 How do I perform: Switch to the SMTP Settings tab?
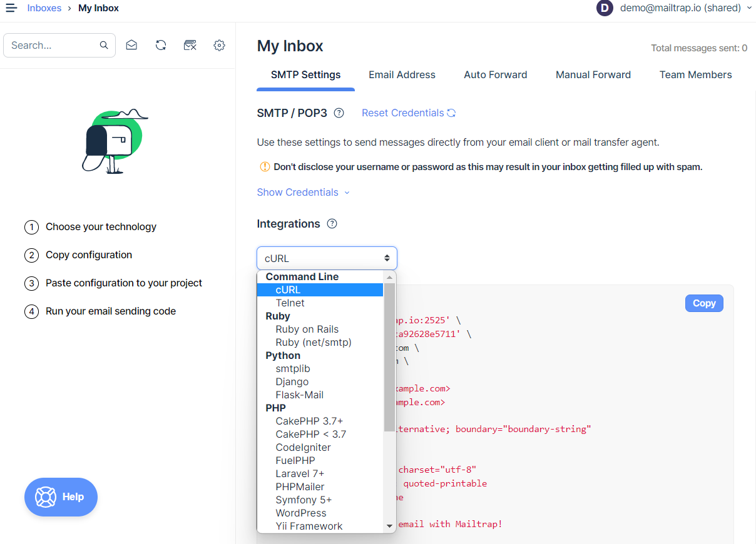click(x=305, y=75)
